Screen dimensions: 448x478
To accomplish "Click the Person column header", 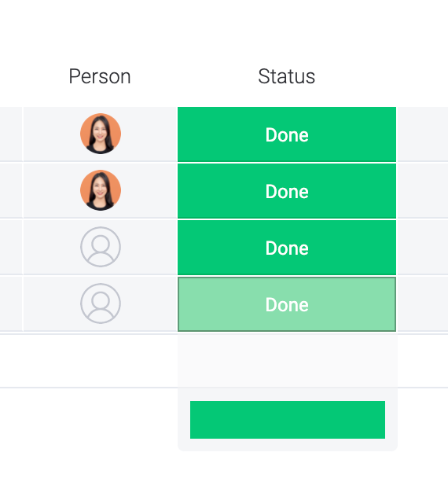I will (100, 76).
